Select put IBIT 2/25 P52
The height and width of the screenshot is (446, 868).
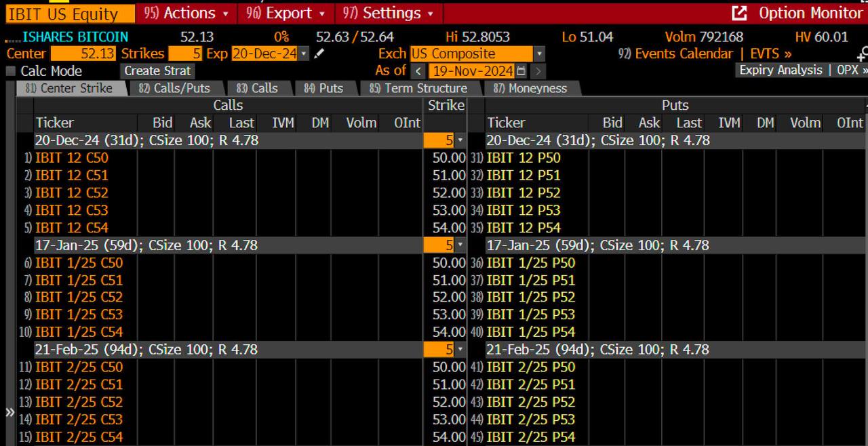click(x=531, y=402)
